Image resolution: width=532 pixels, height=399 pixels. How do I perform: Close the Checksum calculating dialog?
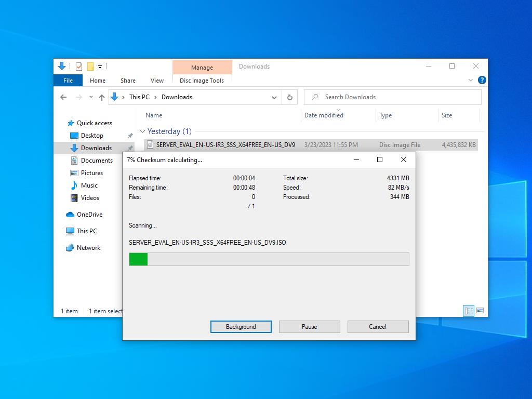pyautogui.click(x=403, y=160)
